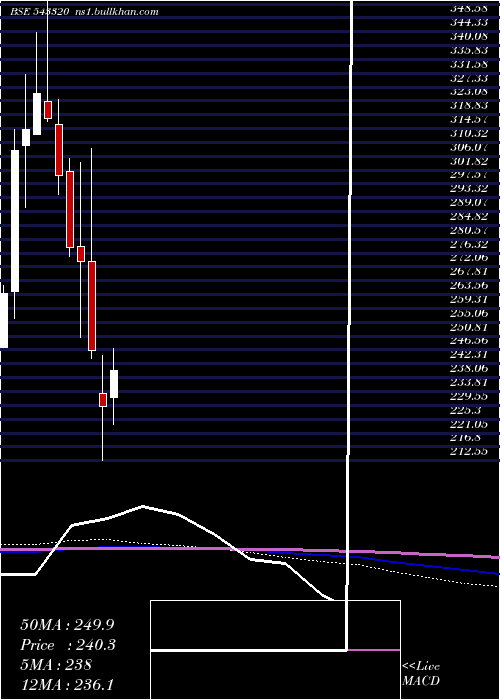Select the 276.32 price axis label
This screenshot has width=500, height=700.
[469, 243]
